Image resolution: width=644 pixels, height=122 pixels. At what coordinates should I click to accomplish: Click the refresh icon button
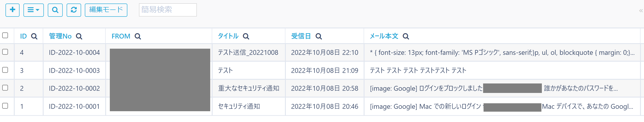(74, 10)
